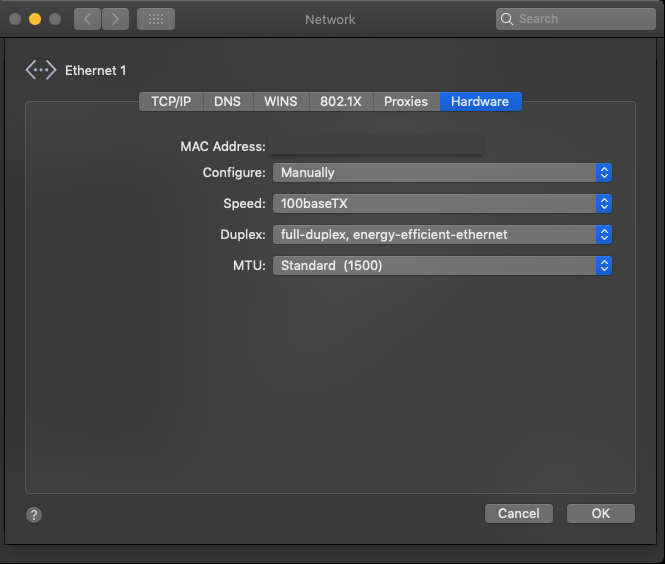
Task: Click the Configure label
Action: point(234,173)
